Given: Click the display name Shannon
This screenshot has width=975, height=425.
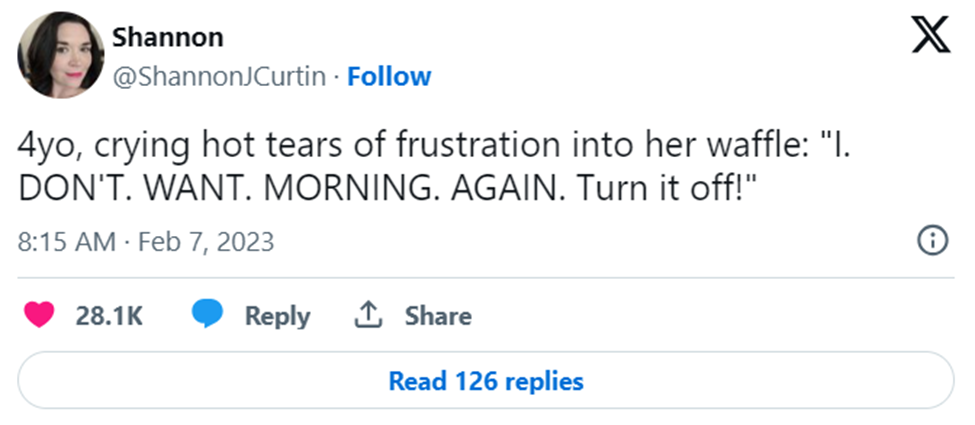Looking at the screenshot, I should [167, 37].
